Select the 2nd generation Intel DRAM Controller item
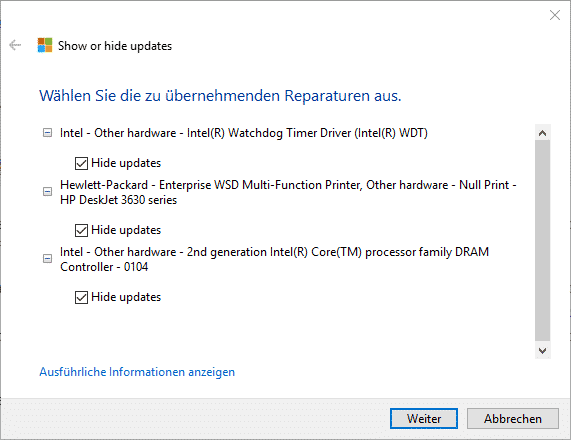 [x=275, y=259]
